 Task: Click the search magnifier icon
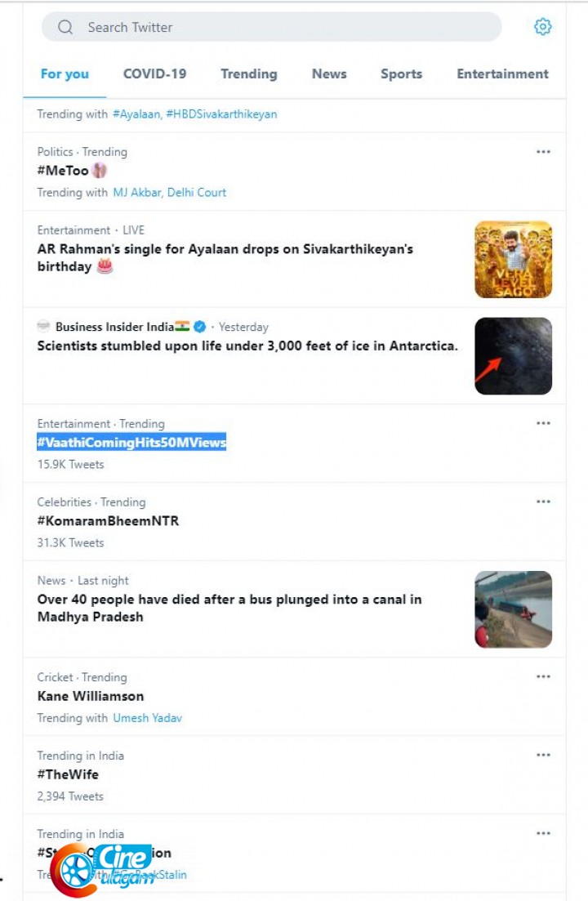point(65,28)
